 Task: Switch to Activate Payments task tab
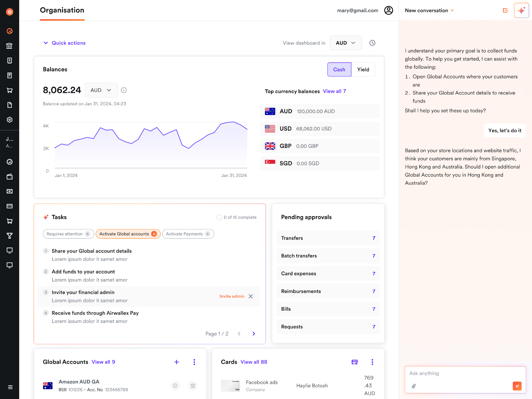[x=188, y=234]
